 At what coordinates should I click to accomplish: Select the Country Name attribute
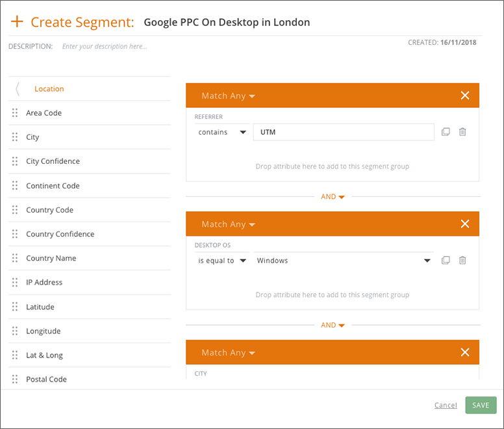pos(51,259)
